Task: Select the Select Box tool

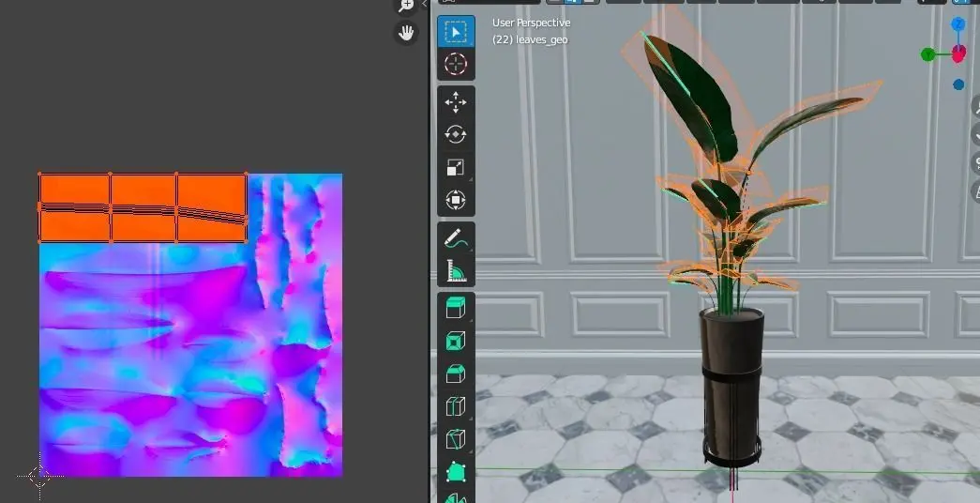Action: (456, 31)
